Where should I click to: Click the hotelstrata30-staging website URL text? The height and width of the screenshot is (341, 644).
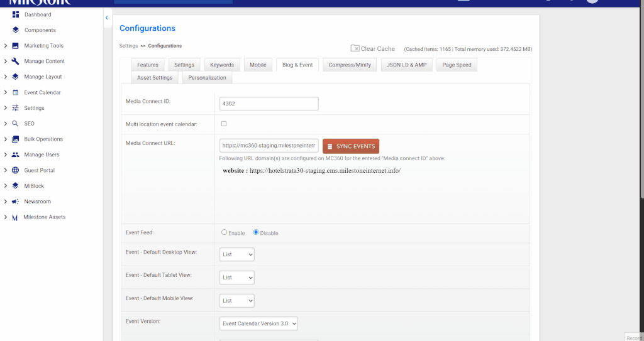pos(325,171)
